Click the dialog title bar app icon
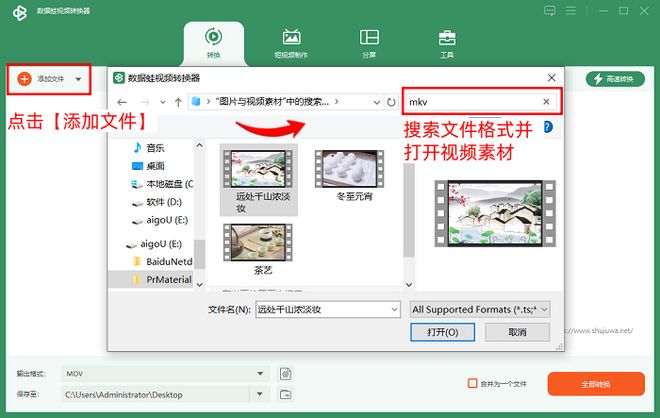The height and width of the screenshot is (418, 660). (119, 78)
